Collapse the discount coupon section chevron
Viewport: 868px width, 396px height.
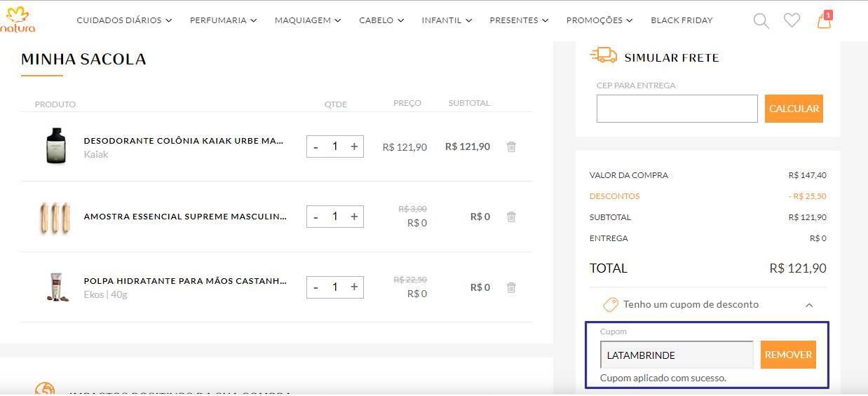[809, 305]
